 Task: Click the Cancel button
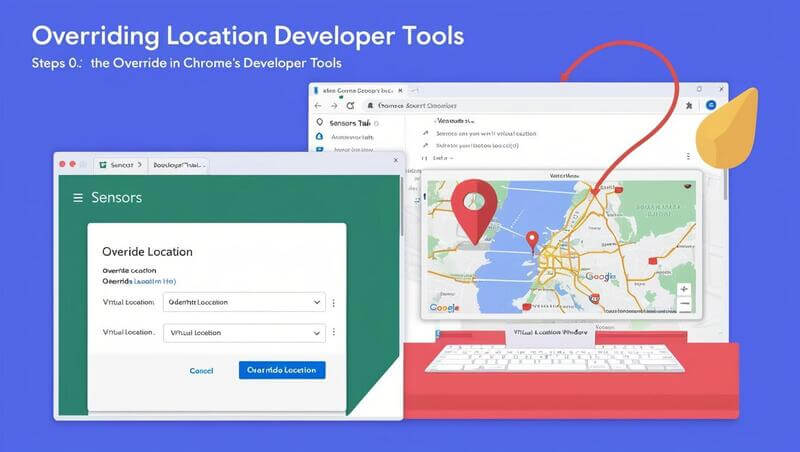202,371
